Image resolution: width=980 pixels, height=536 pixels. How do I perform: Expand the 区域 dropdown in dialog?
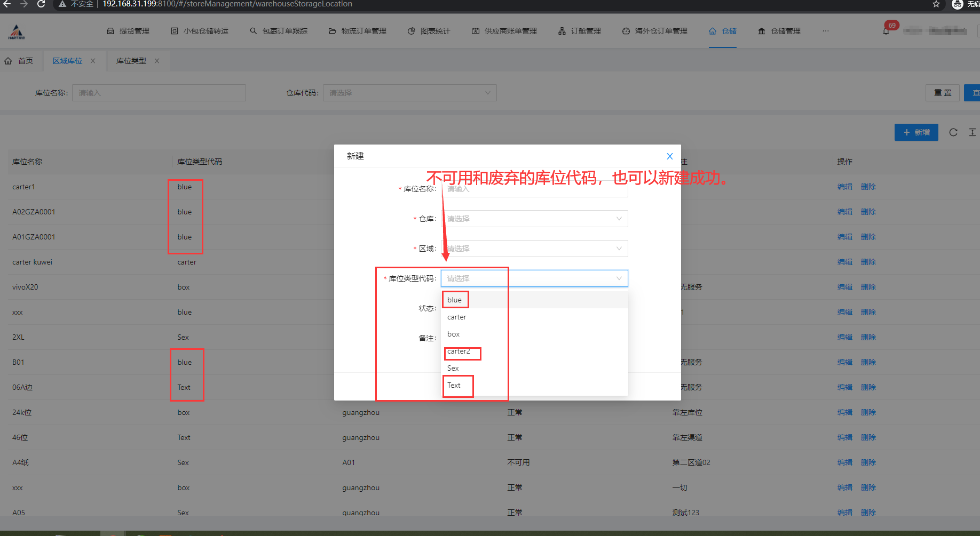coord(534,249)
